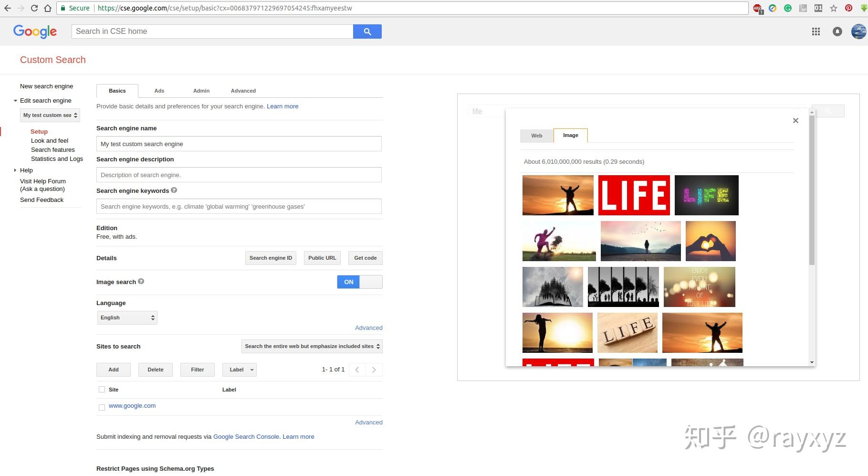The height and width of the screenshot is (476, 868).
Task: Open the red LIFE magazine image thumbnail
Action: 633,195
